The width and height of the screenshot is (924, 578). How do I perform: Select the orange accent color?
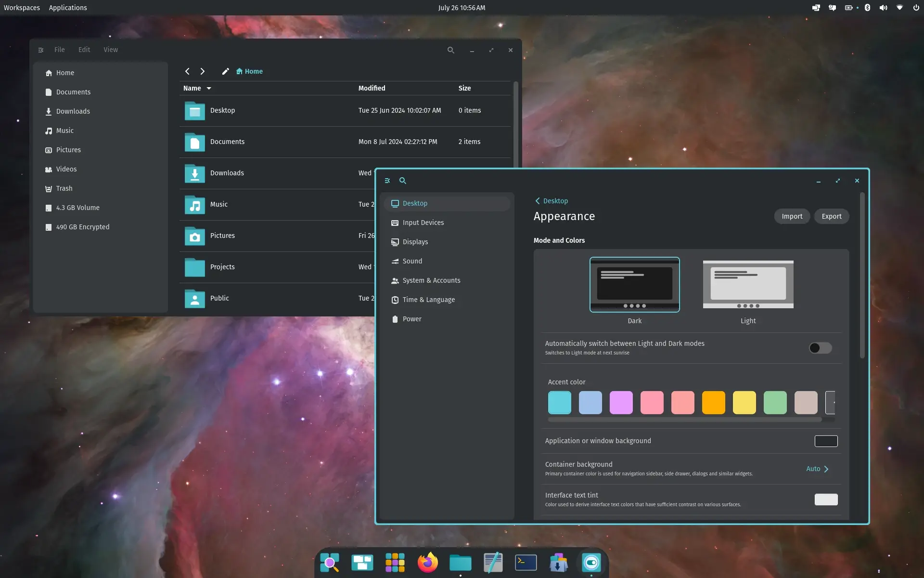point(713,402)
